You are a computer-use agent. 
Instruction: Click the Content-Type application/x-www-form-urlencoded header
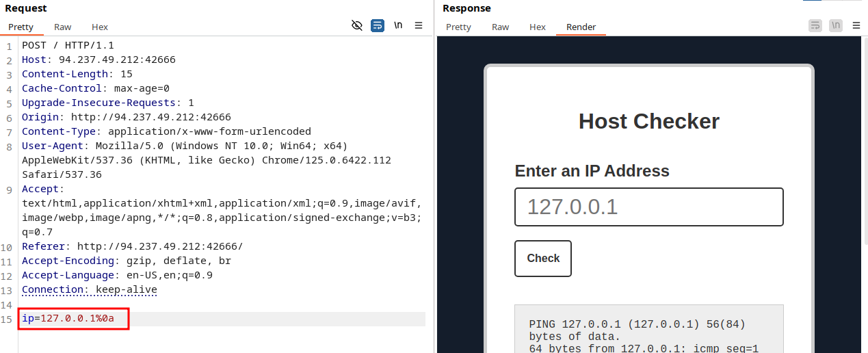166,131
